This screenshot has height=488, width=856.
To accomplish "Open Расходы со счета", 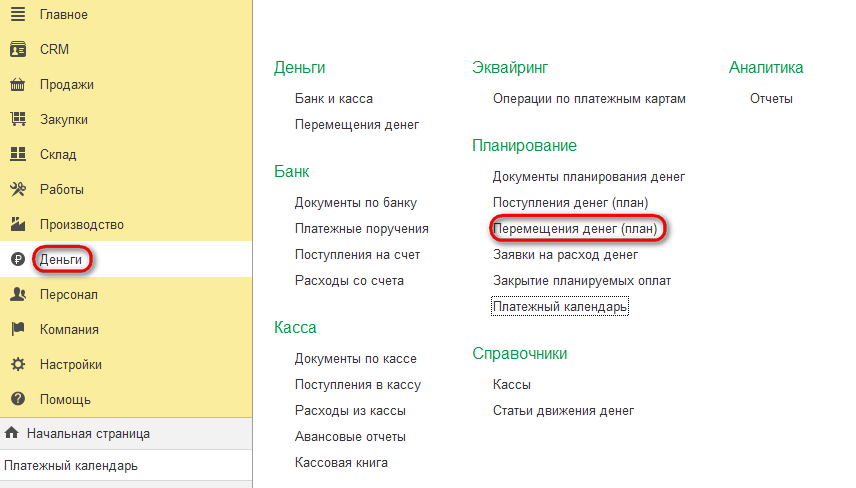I will (x=349, y=281).
